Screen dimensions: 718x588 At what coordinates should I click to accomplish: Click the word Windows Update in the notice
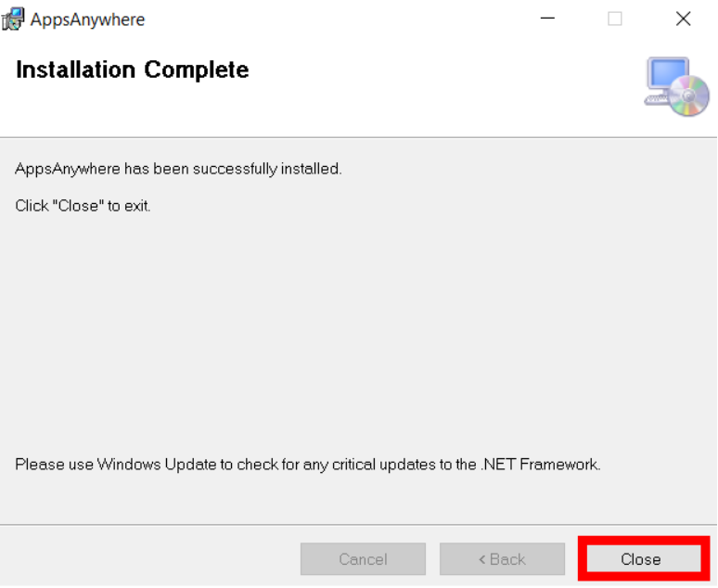pyautogui.click(x=157, y=465)
